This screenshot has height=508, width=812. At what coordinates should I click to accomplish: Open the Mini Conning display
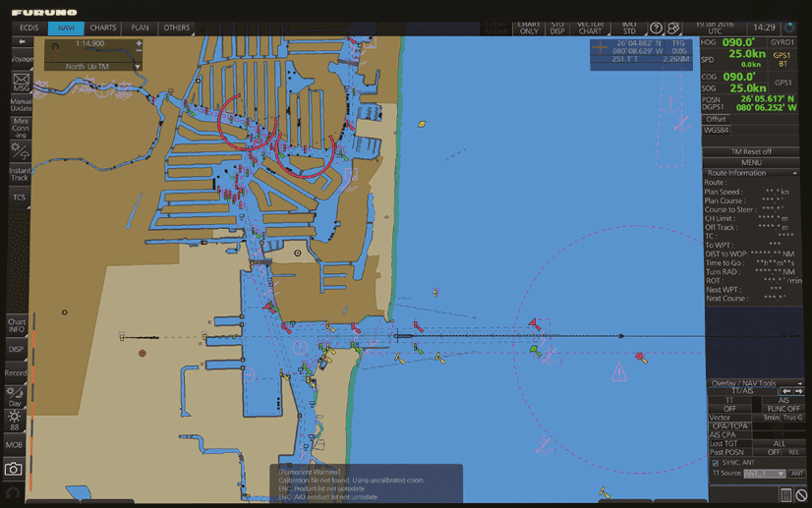point(21,128)
